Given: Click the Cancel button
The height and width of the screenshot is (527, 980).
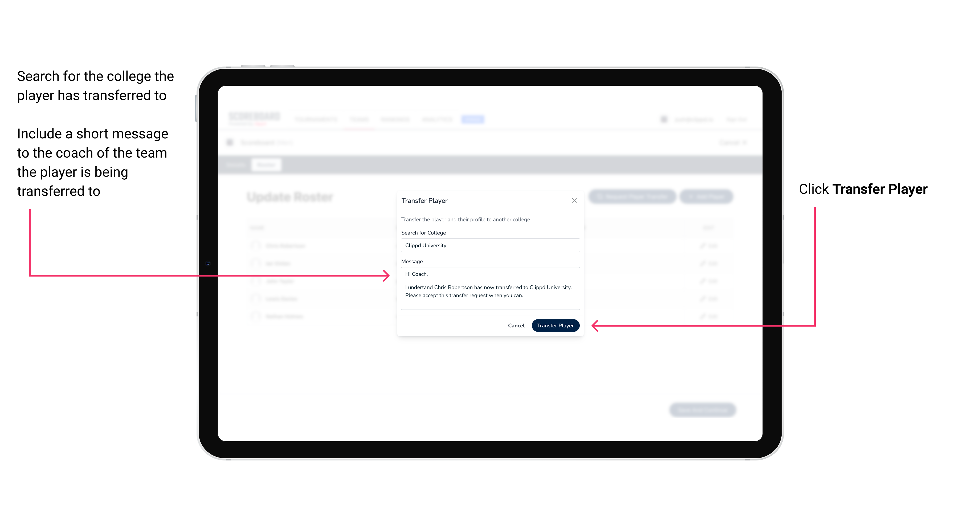Looking at the screenshot, I should (516, 325).
